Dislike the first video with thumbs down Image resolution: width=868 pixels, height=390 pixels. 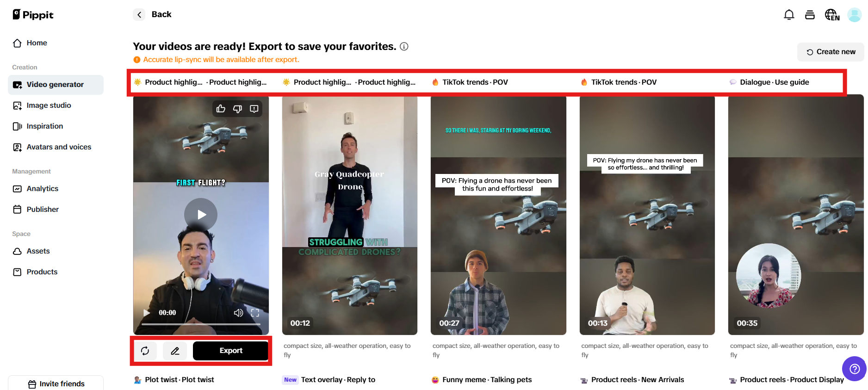(x=237, y=109)
